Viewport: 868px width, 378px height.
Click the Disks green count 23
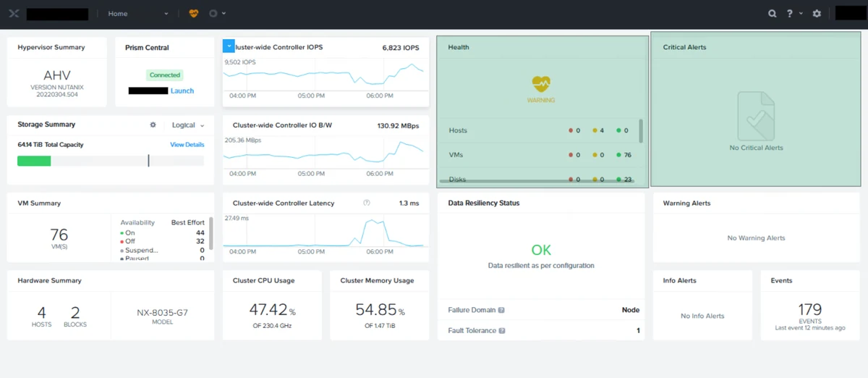tap(624, 179)
